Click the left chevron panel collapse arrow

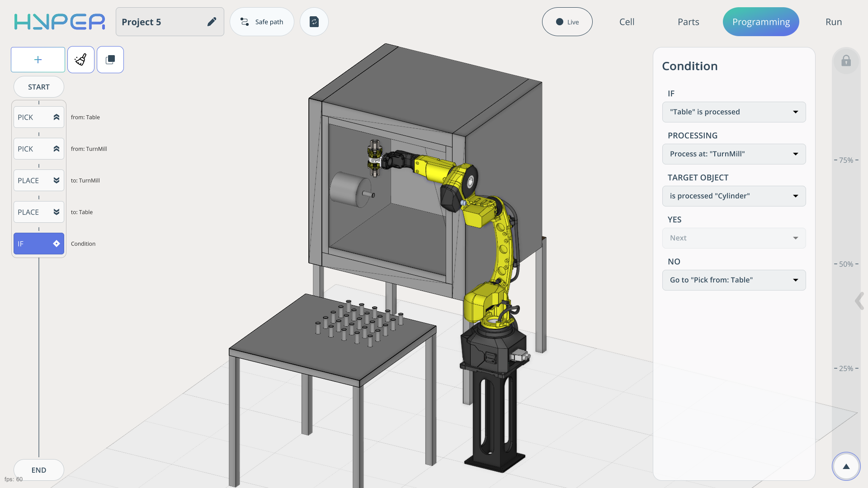click(859, 301)
